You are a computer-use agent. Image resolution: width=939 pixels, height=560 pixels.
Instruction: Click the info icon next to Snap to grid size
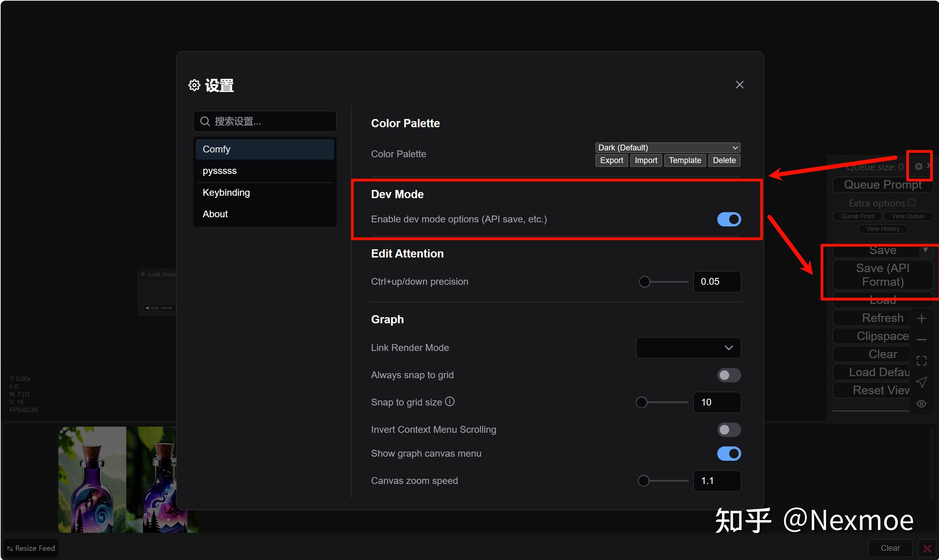(450, 401)
